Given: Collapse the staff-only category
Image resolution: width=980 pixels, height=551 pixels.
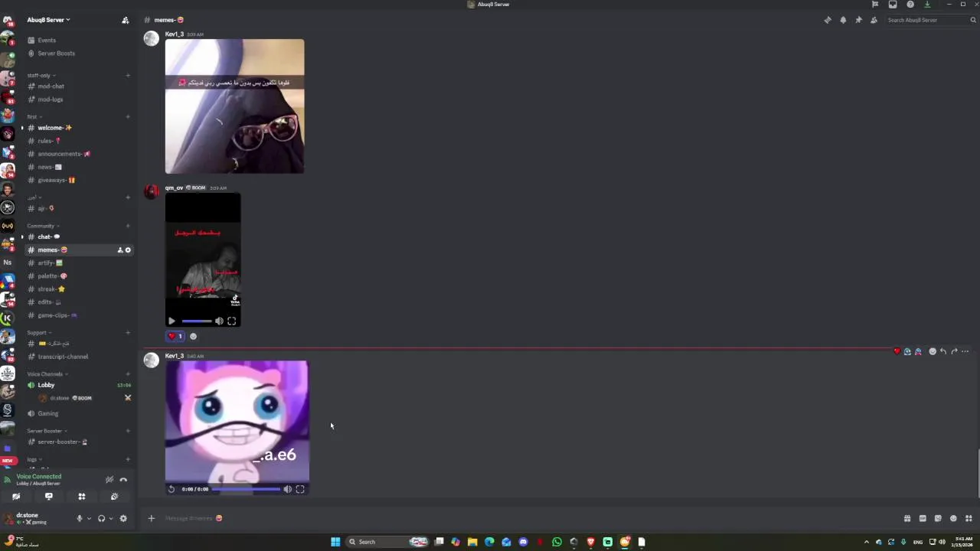Looking at the screenshot, I should tap(40, 75).
